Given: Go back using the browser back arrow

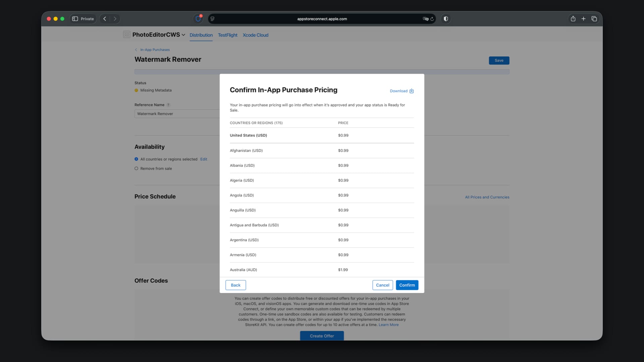Looking at the screenshot, I should [x=105, y=19].
